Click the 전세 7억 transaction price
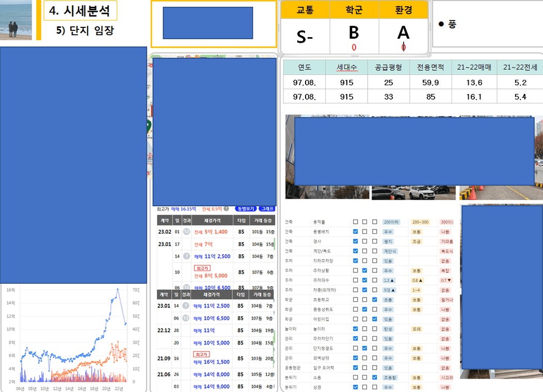The height and width of the screenshot is (392, 543). [x=203, y=244]
